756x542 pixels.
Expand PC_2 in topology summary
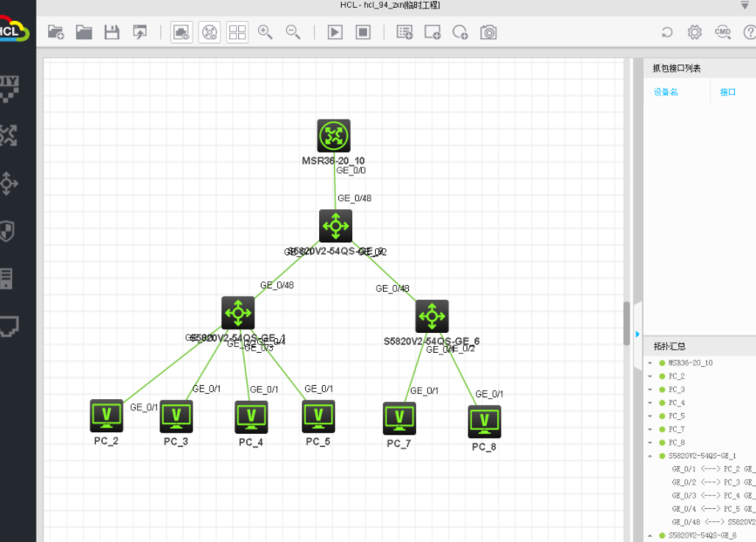(x=650, y=376)
